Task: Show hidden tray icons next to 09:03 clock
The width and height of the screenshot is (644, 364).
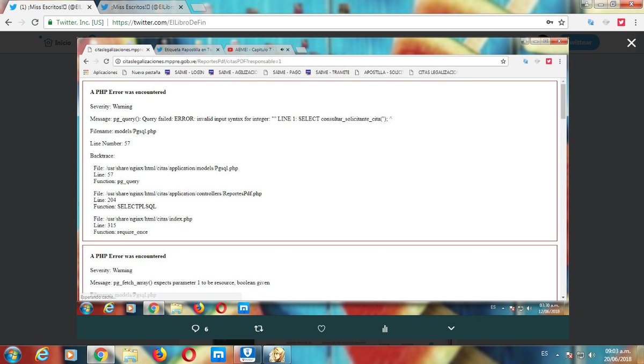Action: [x=558, y=354]
